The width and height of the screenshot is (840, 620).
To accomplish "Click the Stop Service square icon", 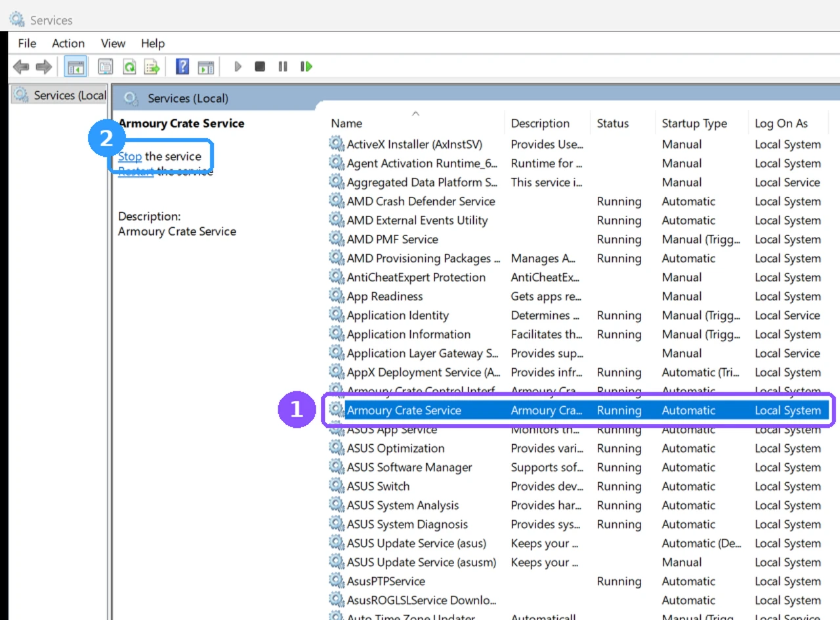I will [x=260, y=66].
